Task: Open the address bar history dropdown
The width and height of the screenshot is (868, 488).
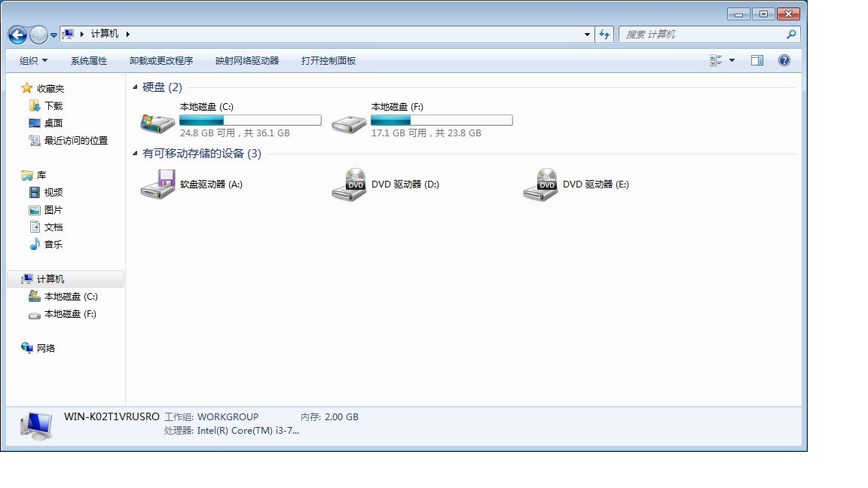Action: 588,35
